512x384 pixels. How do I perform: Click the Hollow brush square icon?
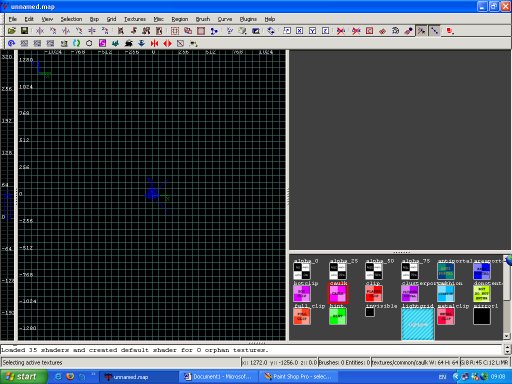pos(201,31)
